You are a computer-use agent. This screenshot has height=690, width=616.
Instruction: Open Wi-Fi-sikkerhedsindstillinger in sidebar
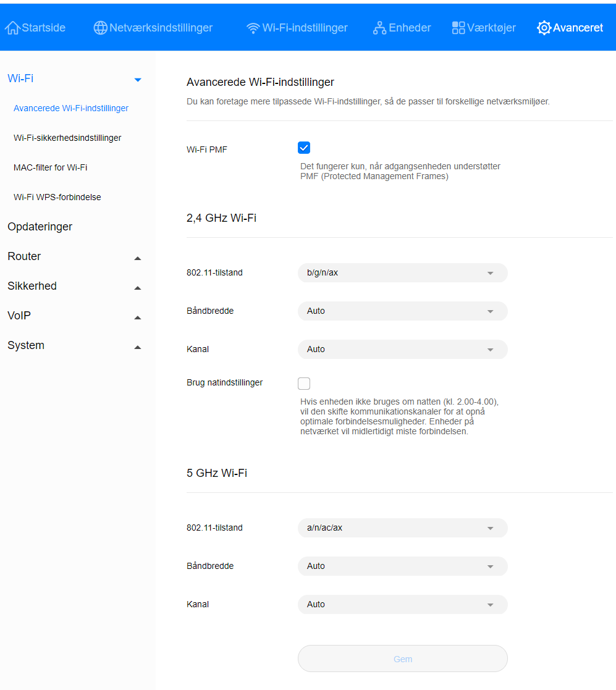click(67, 138)
